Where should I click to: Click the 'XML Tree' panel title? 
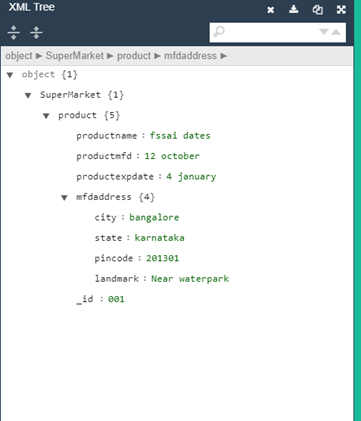point(32,7)
